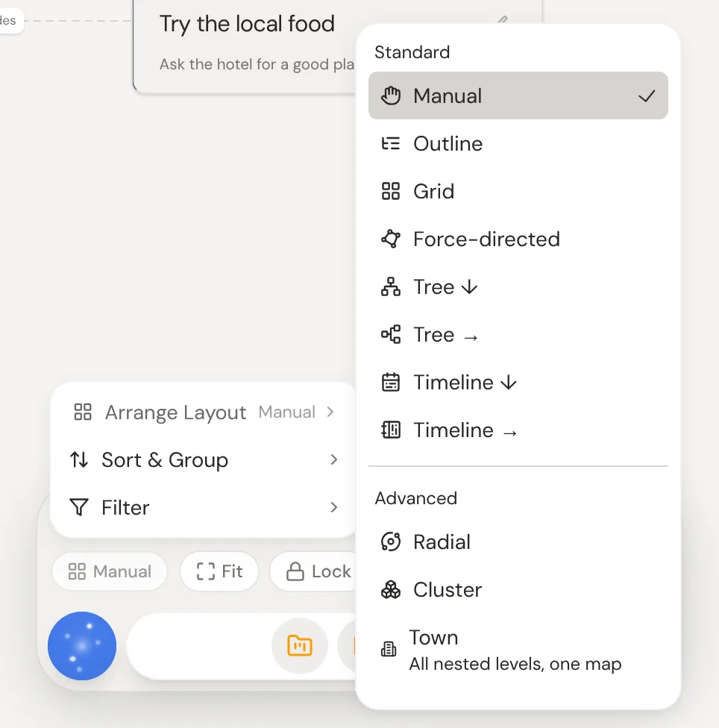Image resolution: width=719 pixels, height=728 pixels.
Task: Apply the Cluster layout
Action: pos(518,590)
